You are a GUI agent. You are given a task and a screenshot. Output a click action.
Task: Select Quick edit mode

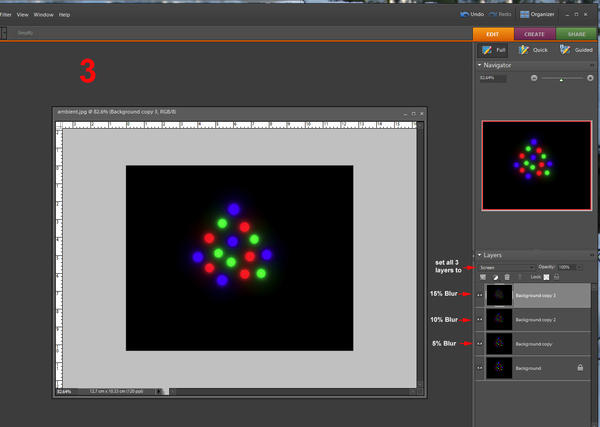[x=533, y=50]
